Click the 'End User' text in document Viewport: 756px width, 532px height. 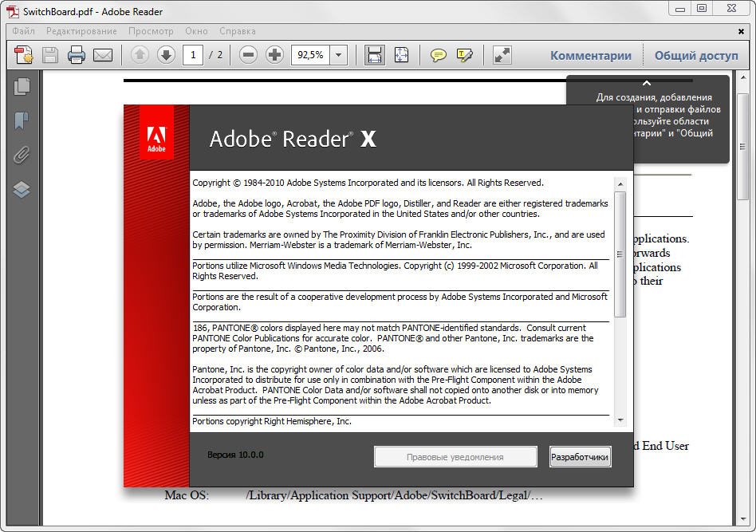(x=665, y=446)
